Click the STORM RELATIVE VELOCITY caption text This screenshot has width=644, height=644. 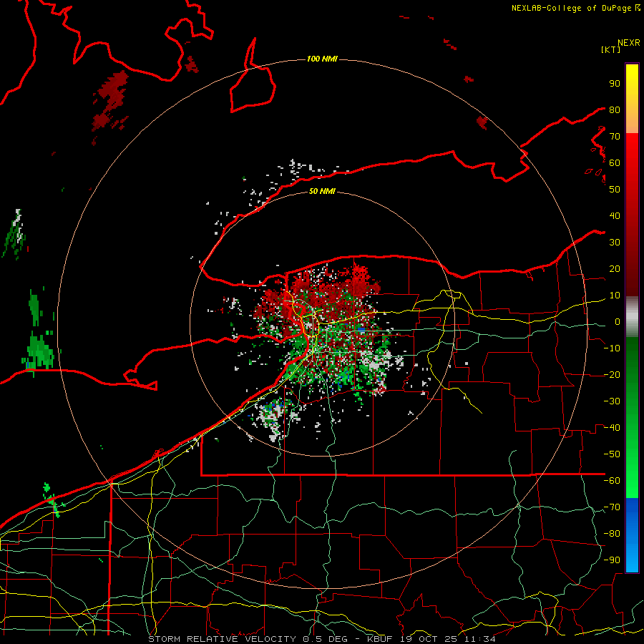(x=224, y=639)
